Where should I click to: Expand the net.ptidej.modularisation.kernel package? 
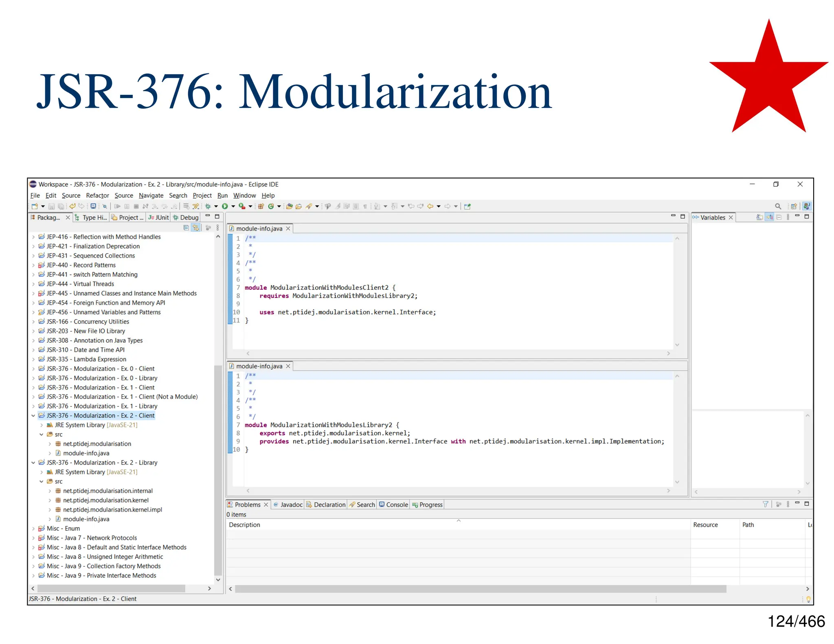click(x=50, y=500)
